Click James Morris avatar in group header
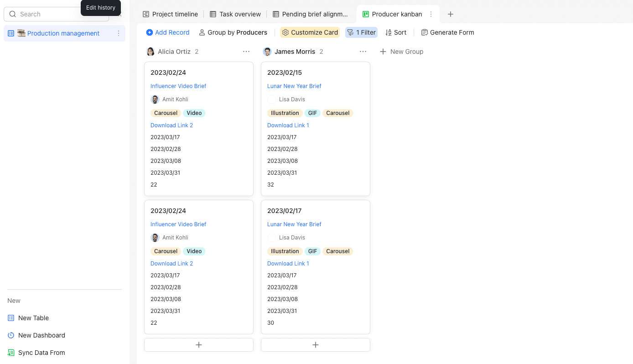Image resolution: width=633 pixels, height=364 pixels. pos(267,52)
